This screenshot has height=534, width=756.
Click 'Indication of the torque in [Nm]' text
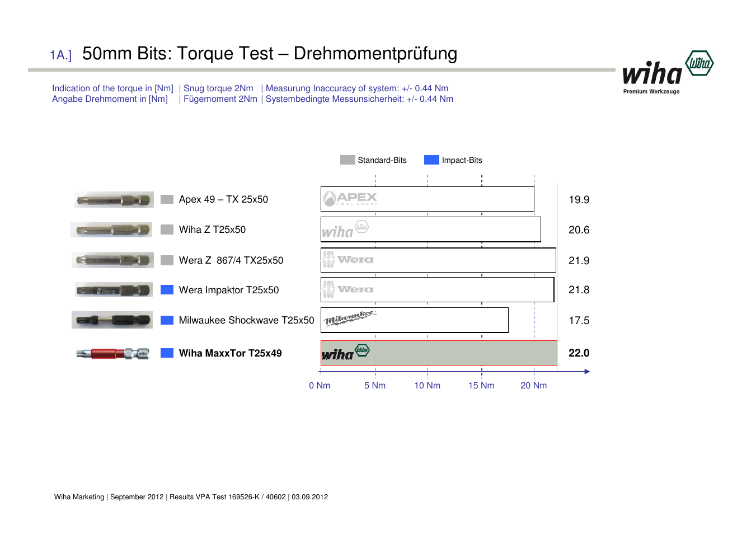tap(112, 88)
